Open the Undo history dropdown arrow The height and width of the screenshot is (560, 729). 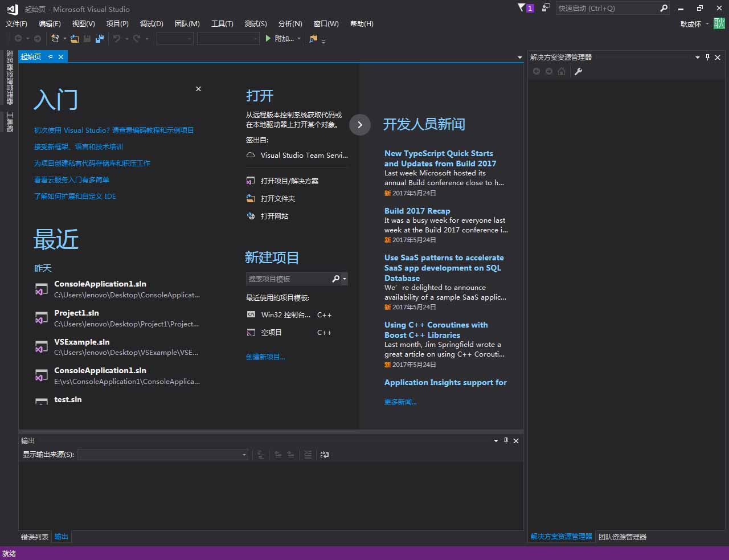pyautogui.click(x=126, y=39)
